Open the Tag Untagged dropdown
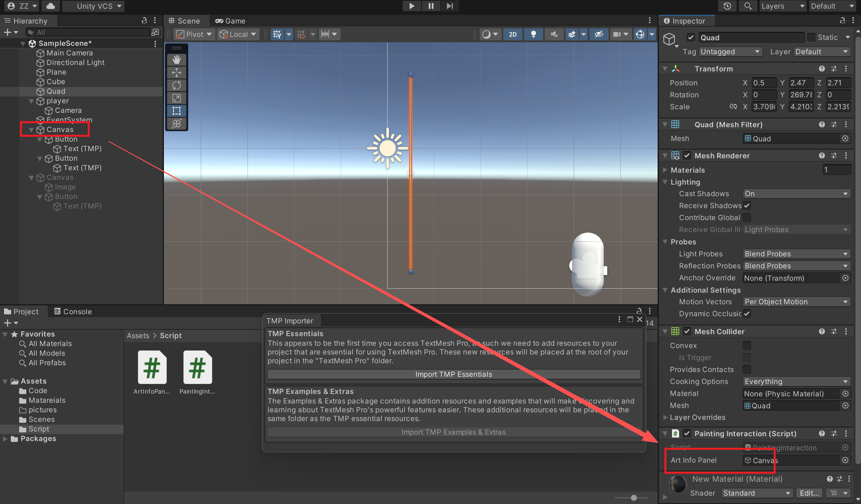Image resolution: width=861 pixels, height=504 pixels. (x=730, y=52)
